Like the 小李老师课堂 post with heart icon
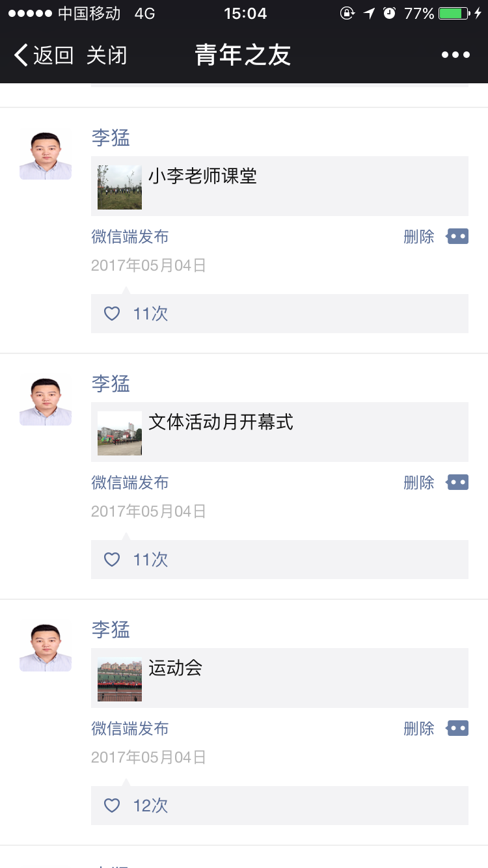The width and height of the screenshot is (488, 868). (x=113, y=314)
